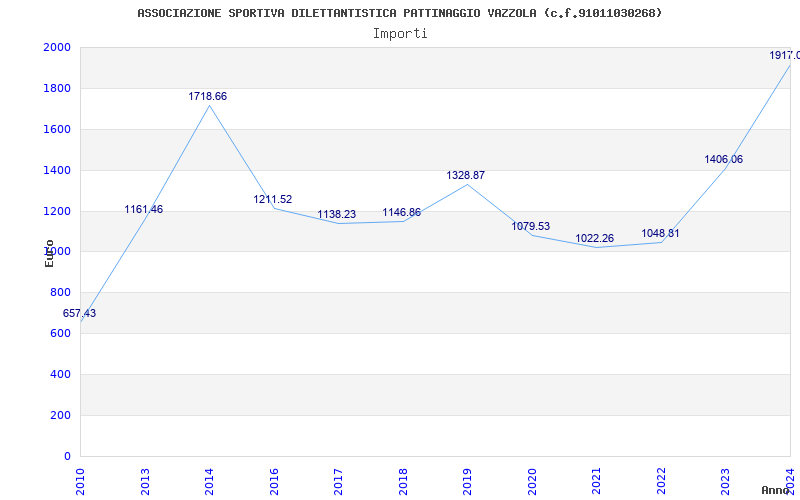Select the data label 1048.81
The height and width of the screenshot is (500, 800).
(x=661, y=233)
